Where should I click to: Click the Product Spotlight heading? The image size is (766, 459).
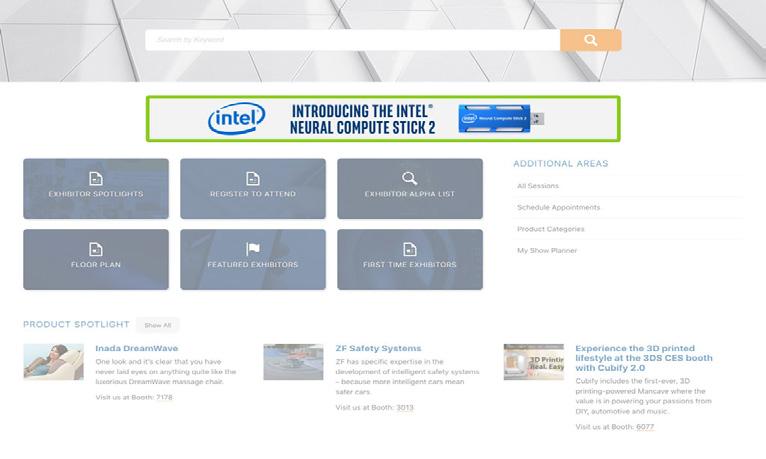(76, 324)
